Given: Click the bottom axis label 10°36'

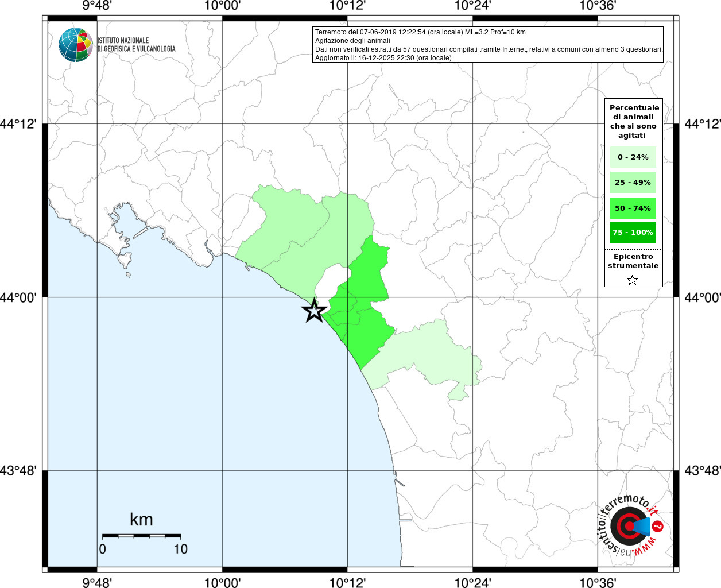Looking at the screenshot, I should pos(598,582).
